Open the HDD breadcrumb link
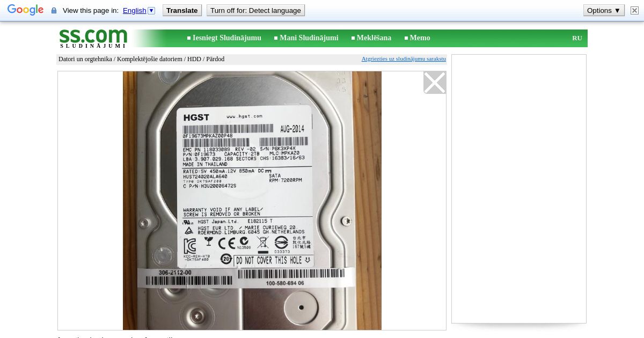644x338 pixels. 194,59
